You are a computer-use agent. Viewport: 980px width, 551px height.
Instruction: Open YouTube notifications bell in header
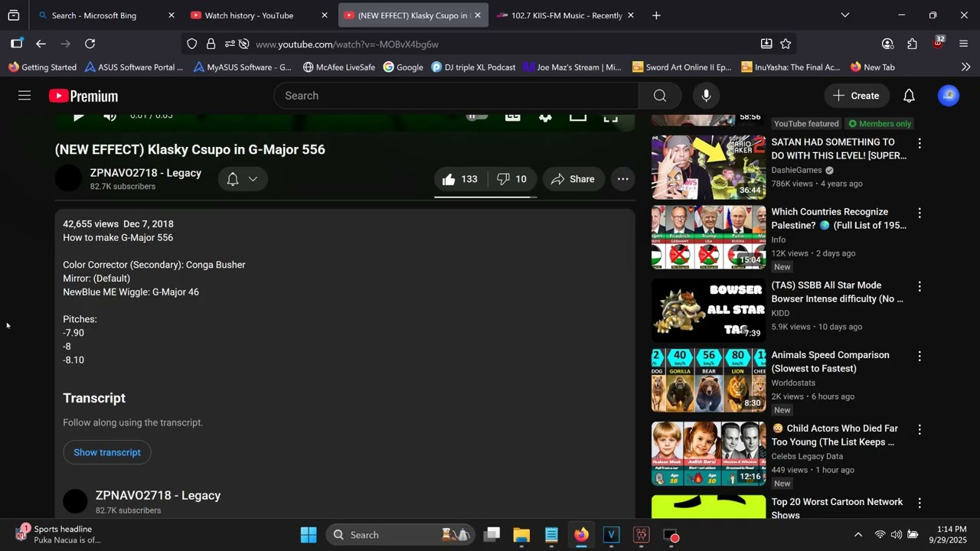(909, 96)
